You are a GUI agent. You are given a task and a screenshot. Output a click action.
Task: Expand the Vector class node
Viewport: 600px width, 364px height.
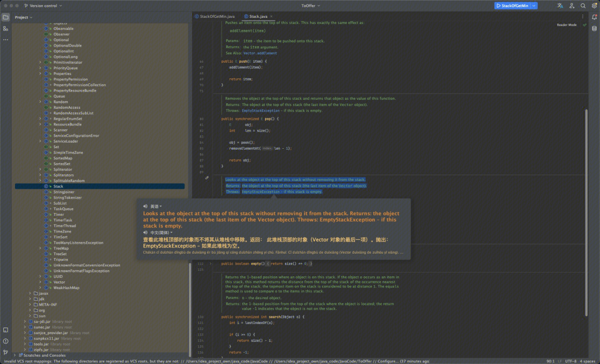click(x=40, y=282)
